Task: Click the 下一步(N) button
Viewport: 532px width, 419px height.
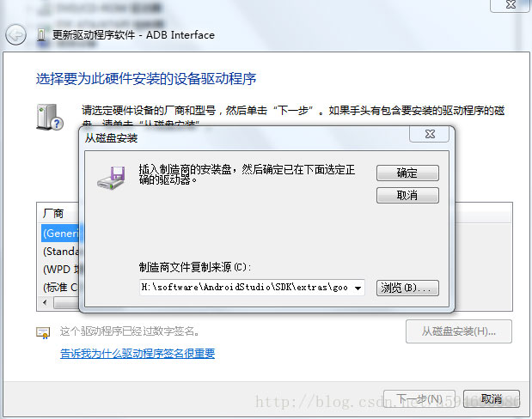Action: click(x=419, y=398)
